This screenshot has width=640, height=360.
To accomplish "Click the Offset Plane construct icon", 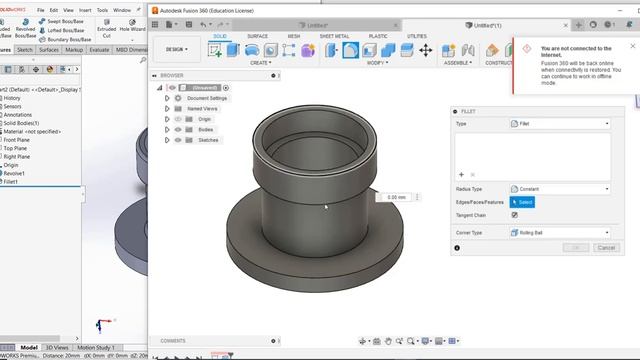I will (492, 50).
